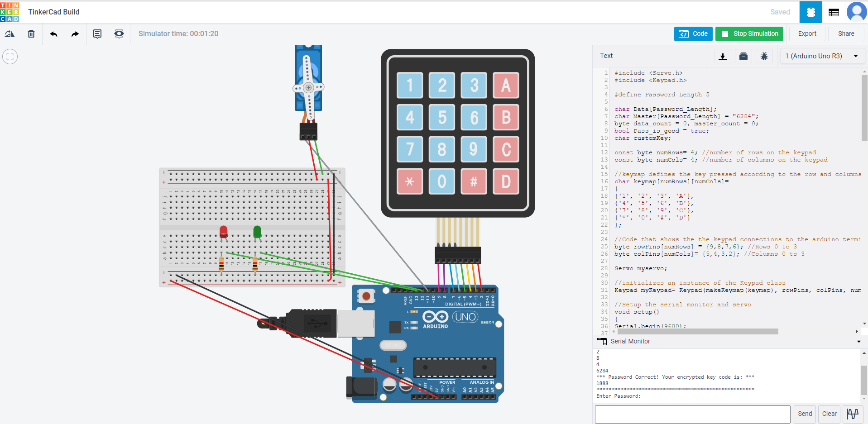
Task: Collapse the Serial Monitor panel
Action: (858, 342)
